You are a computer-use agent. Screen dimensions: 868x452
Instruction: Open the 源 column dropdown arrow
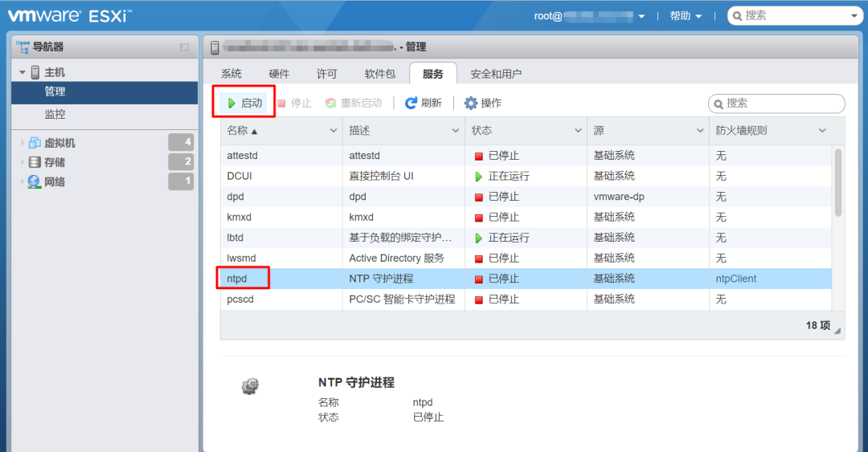(700, 131)
